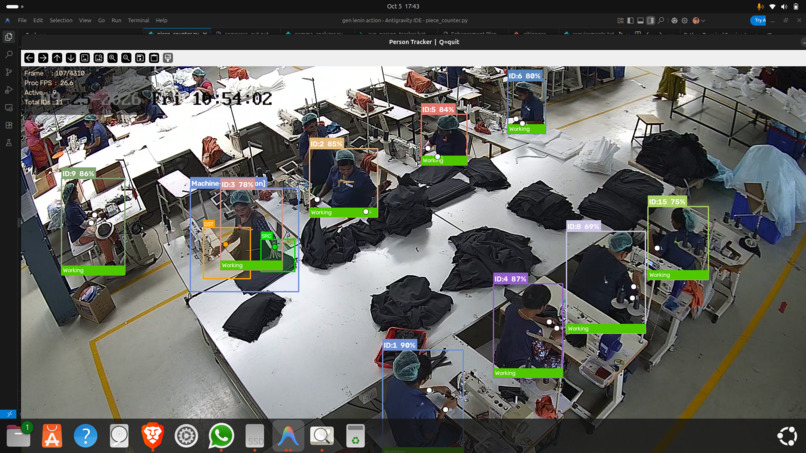Click the ID:1 90% detection label
This screenshot has width=806, height=453.
(399, 345)
